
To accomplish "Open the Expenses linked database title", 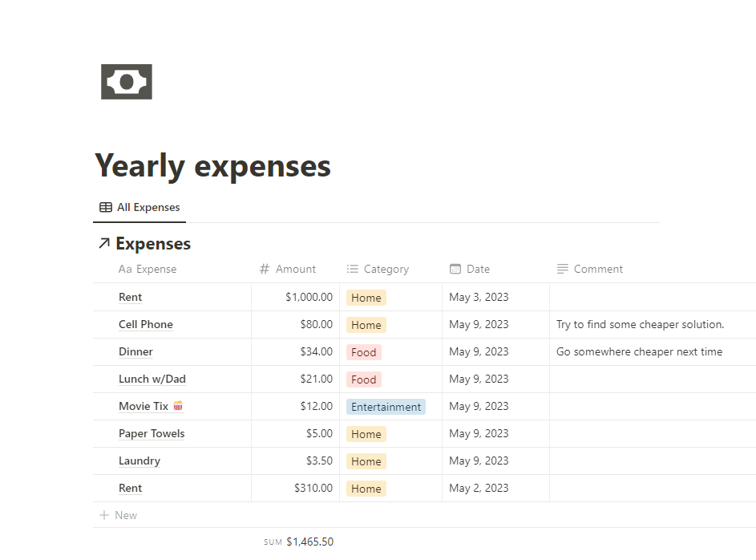I will pyautogui.click(x=153, y=244).
